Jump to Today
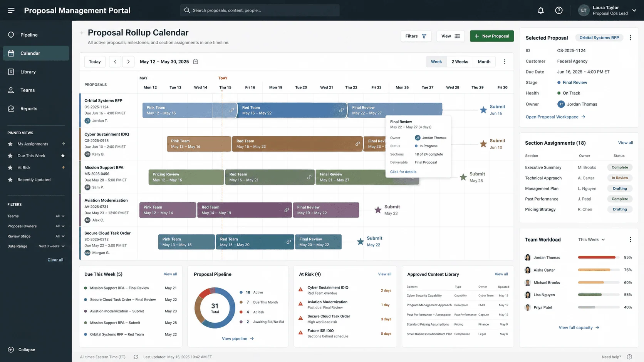Viewport: 644px width, 362px height. (95, 62)
